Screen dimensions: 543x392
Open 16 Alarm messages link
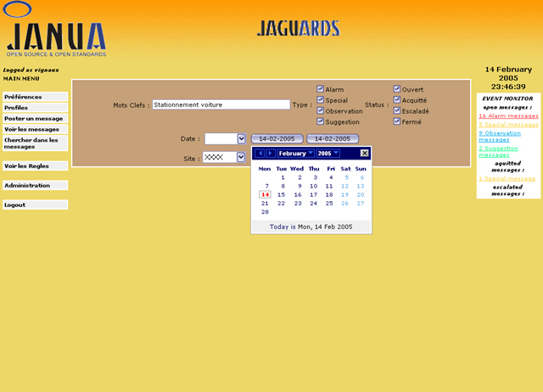[x=508, y=115]
